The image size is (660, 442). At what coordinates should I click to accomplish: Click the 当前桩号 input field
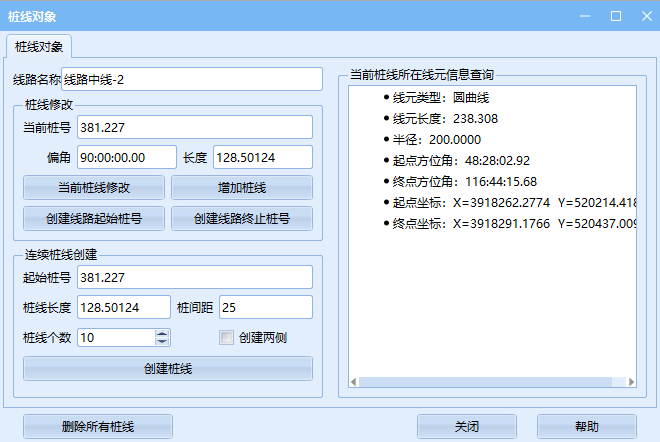tap(194, 127)
